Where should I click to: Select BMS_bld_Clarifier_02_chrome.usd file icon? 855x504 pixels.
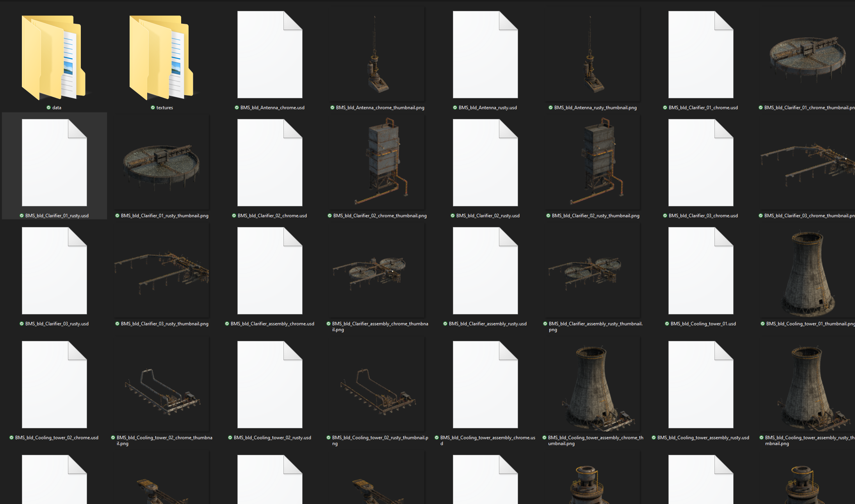270,163
